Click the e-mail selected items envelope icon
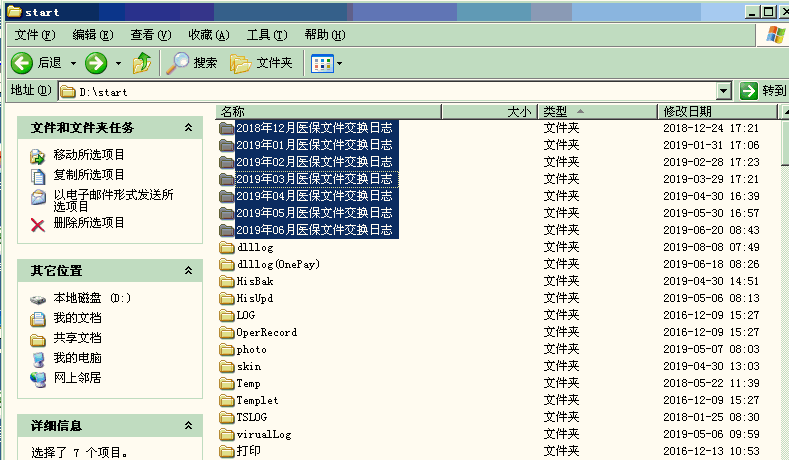The width and height of the screenshot is (789, 460). point(38,197)
